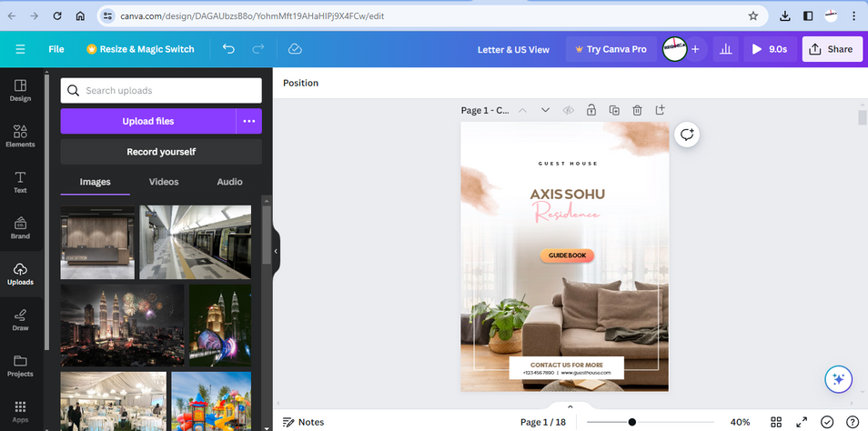The width and height of the screenshot is (868, 431).
Task: Adjust the zoom slider handle
Action: point(631,422)
